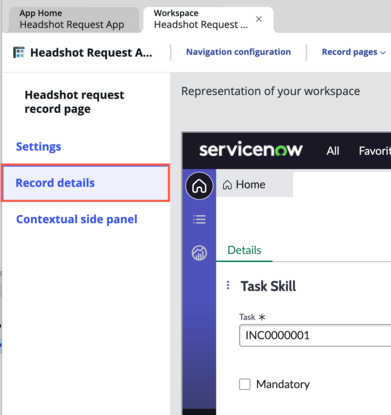The height and width of the screenshot is (415, 391).
Task: Open Contextual side panel
Action: click(77, 219)
